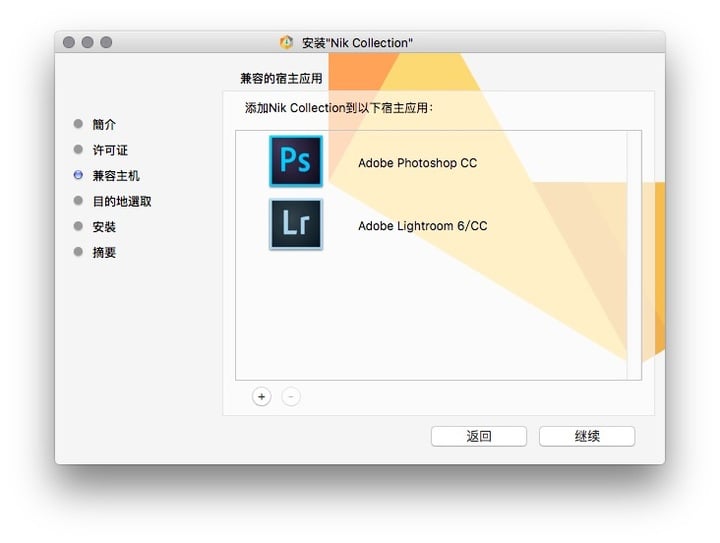Viewport: 720px width, 543px height.
Task: Click the zoom button in the title bar
Action: click(106, 42)
